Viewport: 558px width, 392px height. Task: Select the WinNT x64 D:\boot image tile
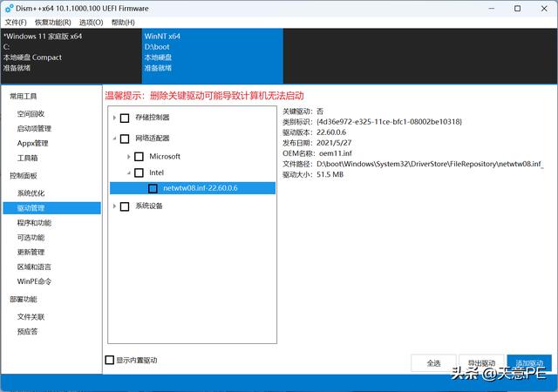(212, 57)
